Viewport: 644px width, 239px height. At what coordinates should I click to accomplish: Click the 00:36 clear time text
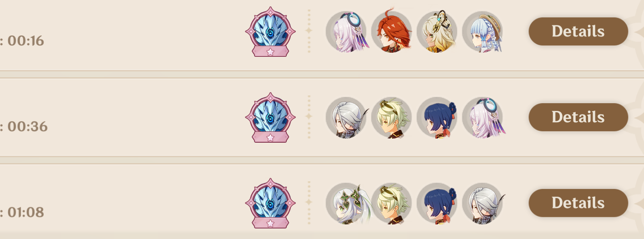tap(27, 126)
